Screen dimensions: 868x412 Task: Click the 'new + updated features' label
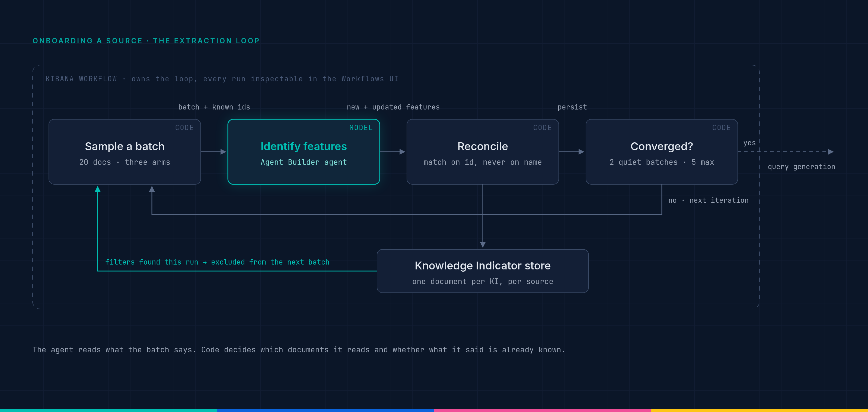click(393, 107)
